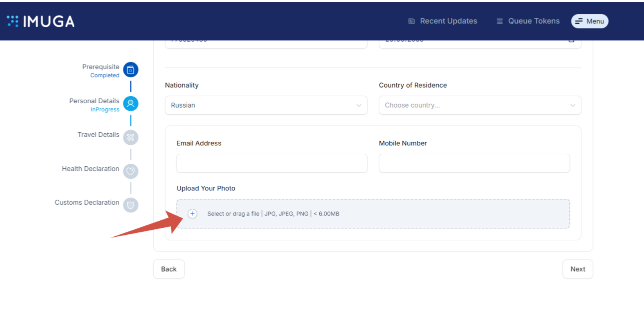Select the Personal Details person icon

[131, 104]
